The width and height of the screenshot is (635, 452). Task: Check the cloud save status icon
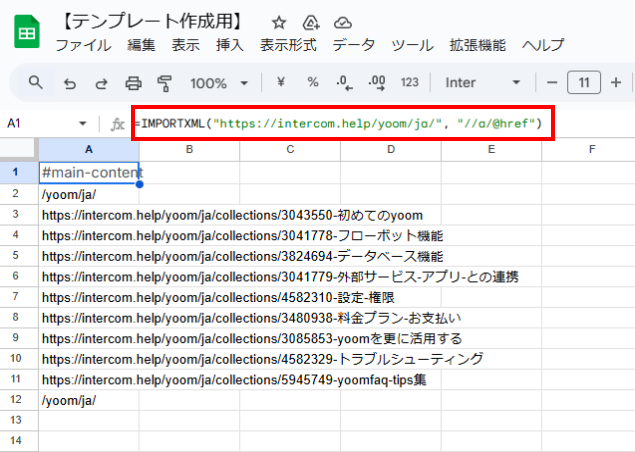tap(343, 22)
